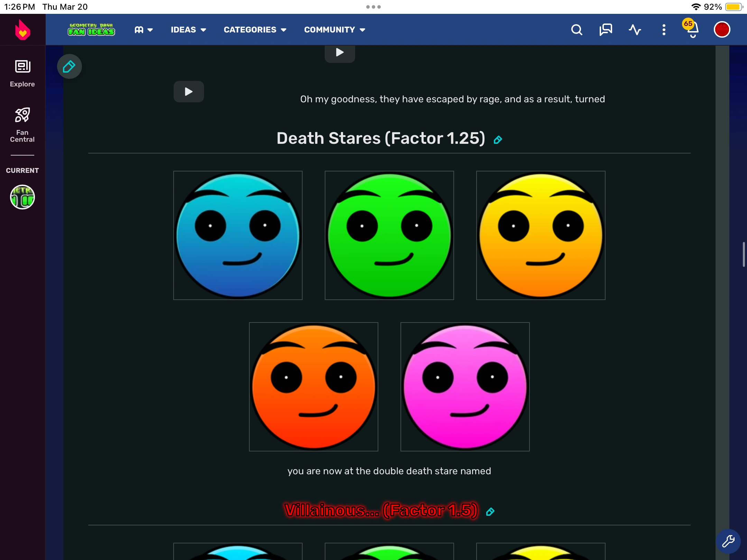
Task: Expand the CATEGORIES dropdown menu
Action: (255, 30)
